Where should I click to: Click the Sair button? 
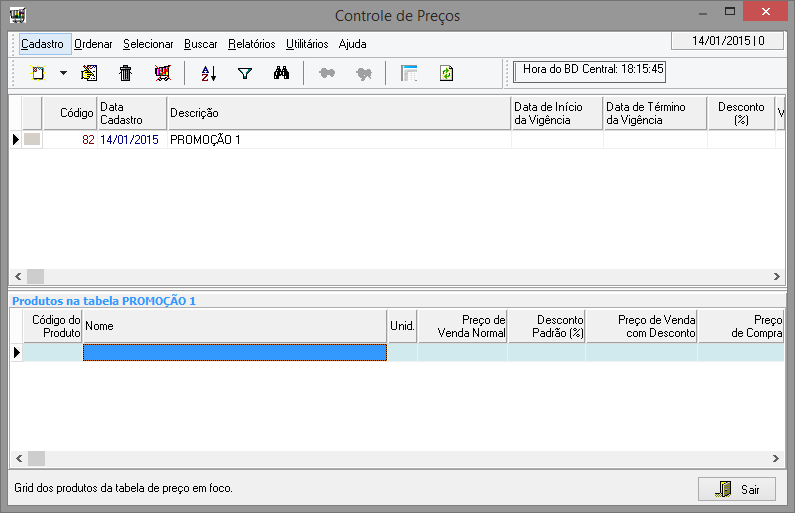737,490
